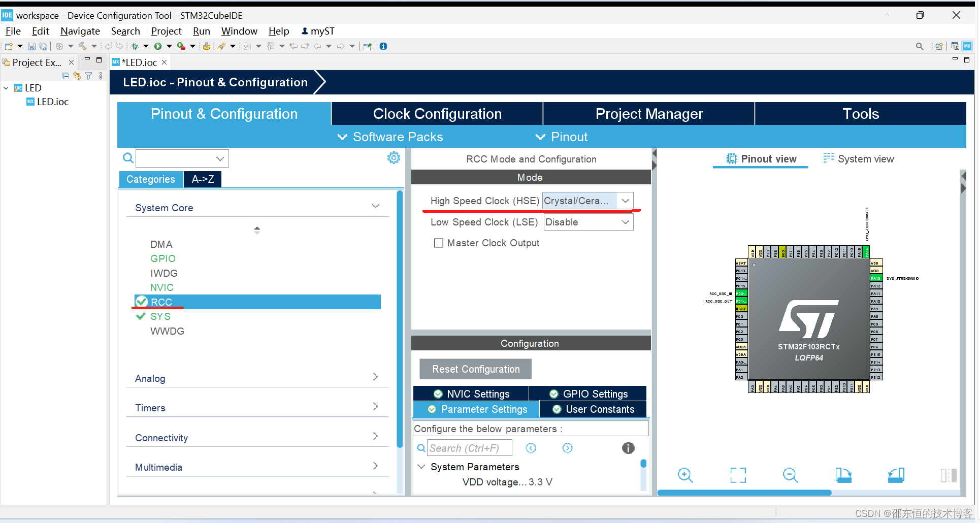Click the device code generation gear icon

pos(207,46)
